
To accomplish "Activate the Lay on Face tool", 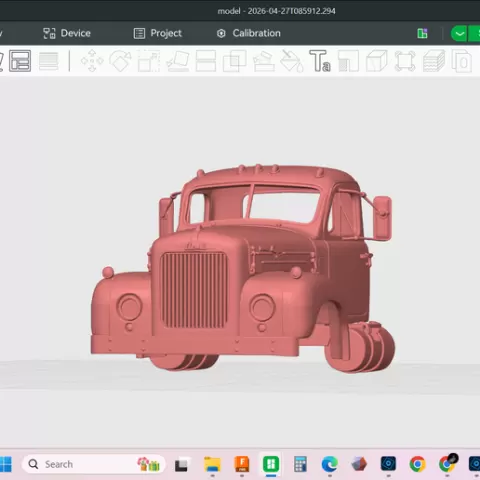I will point(178,61).
